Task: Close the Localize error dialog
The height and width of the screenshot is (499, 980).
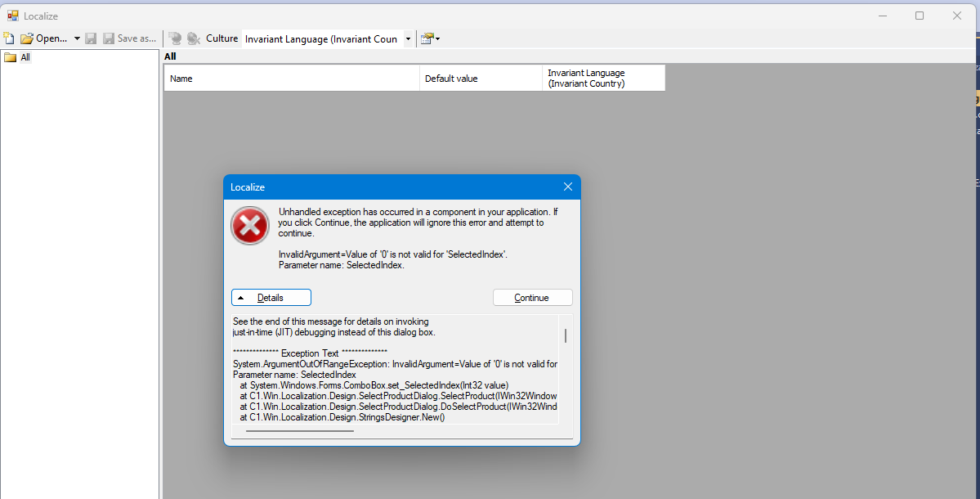Action: pos(568,187)
